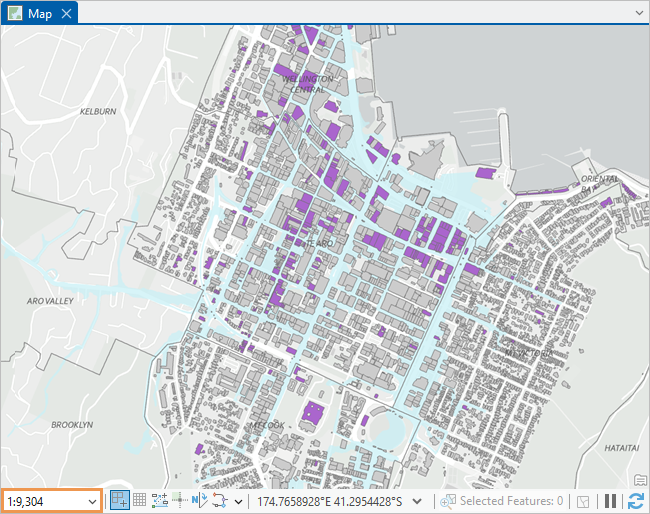650x514 pixels.
Task: Click the dynamic constraints arrow icon
Action: click(x=219, y=500)
